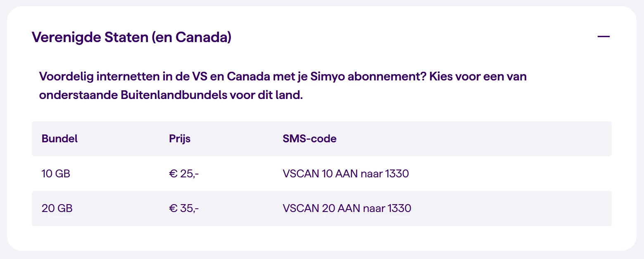
Task: Click the euro sign in the 20 GB row
Action: pyautogui.click(x=173, y=208)
